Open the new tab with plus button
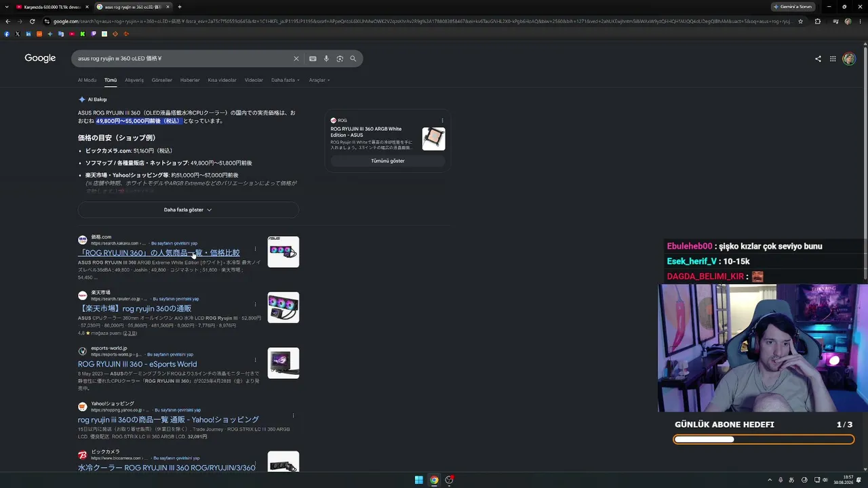868x488 pixels. (179, 7)
